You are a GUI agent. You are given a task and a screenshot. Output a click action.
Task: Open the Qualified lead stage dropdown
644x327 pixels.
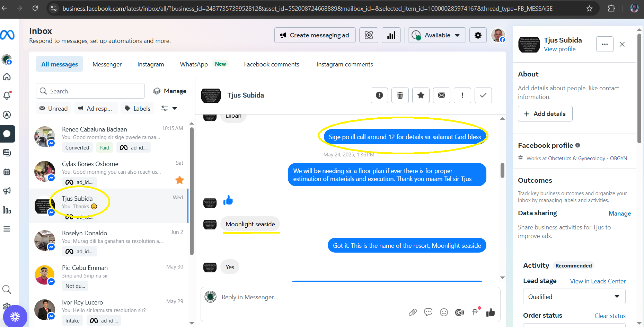coord(574,297)
